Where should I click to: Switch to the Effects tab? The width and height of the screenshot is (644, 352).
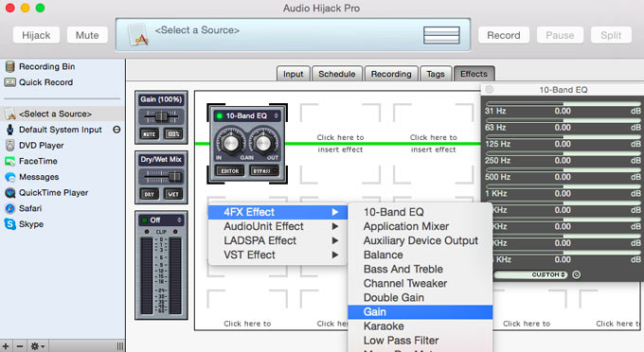pos(474,74)
